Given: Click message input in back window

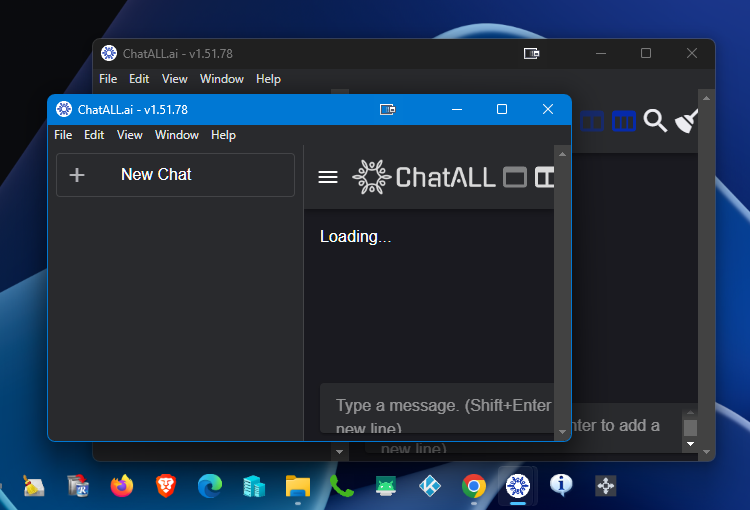Looking at the screenshot, I should click(x=627, y=427).
